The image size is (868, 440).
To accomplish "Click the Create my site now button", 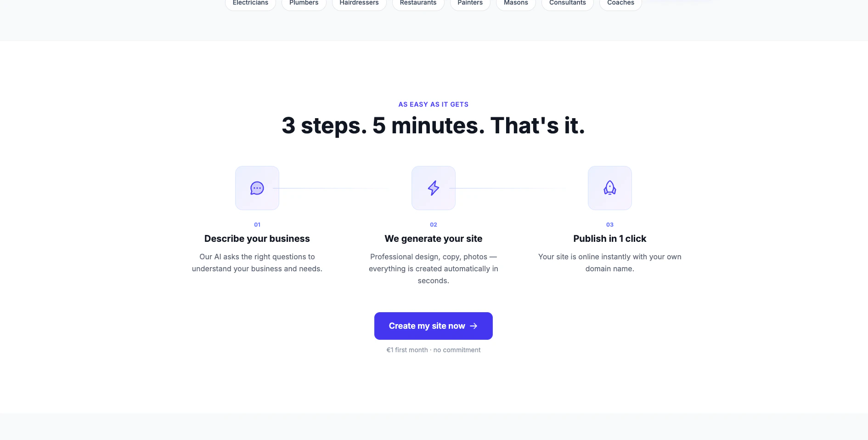I will (x=434, y=326).
